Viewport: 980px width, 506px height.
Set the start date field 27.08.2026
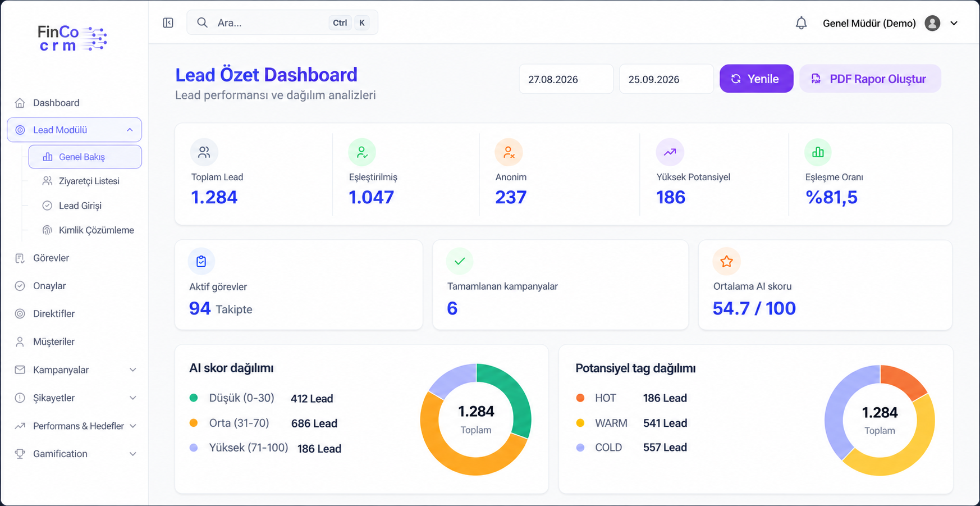click(x=566, y=79)
